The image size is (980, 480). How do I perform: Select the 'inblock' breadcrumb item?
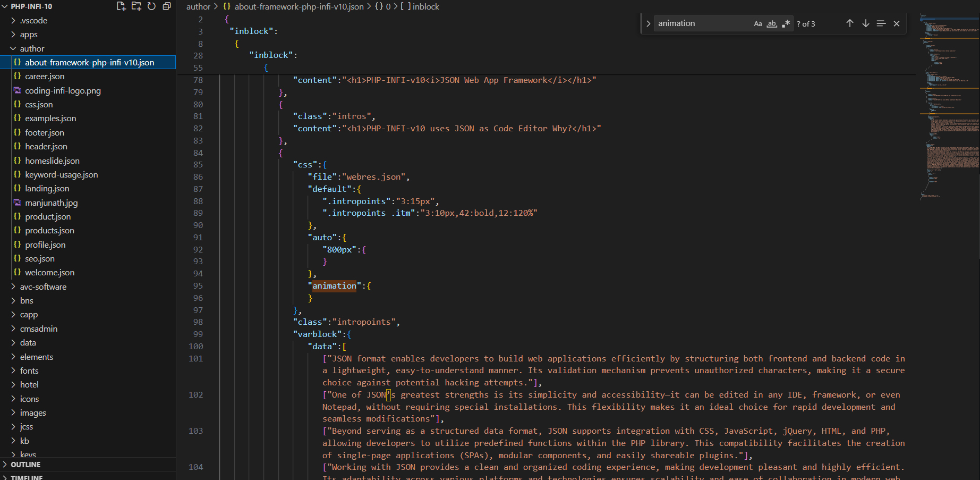424,6
